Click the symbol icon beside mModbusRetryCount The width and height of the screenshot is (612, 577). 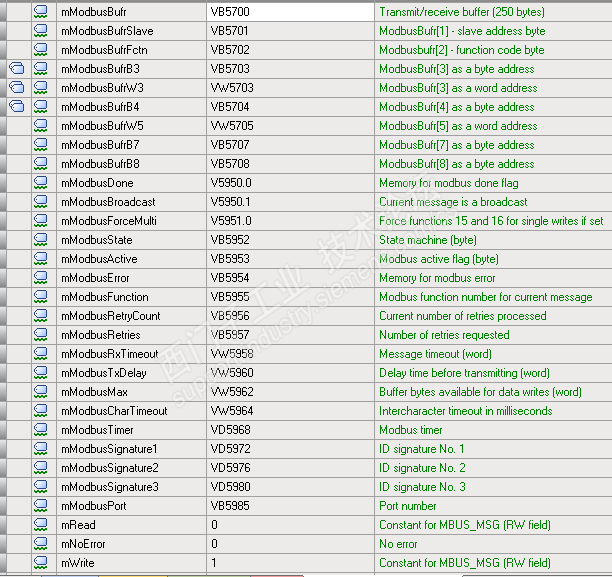tap(41, 316)
